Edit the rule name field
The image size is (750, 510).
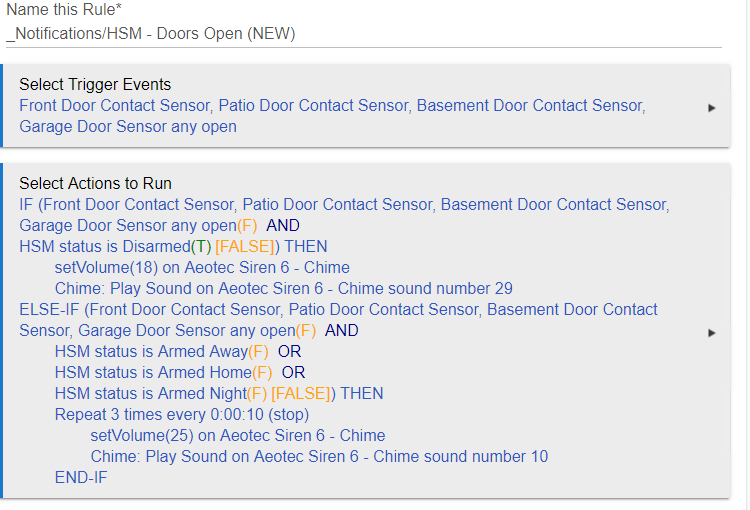364,34
